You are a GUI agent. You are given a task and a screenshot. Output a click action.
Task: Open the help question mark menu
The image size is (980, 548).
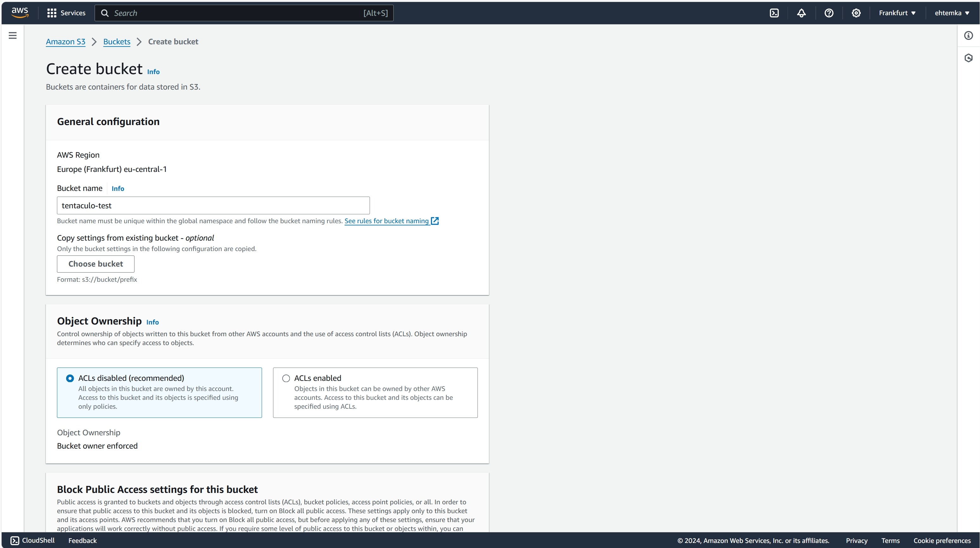coord(829,13)
